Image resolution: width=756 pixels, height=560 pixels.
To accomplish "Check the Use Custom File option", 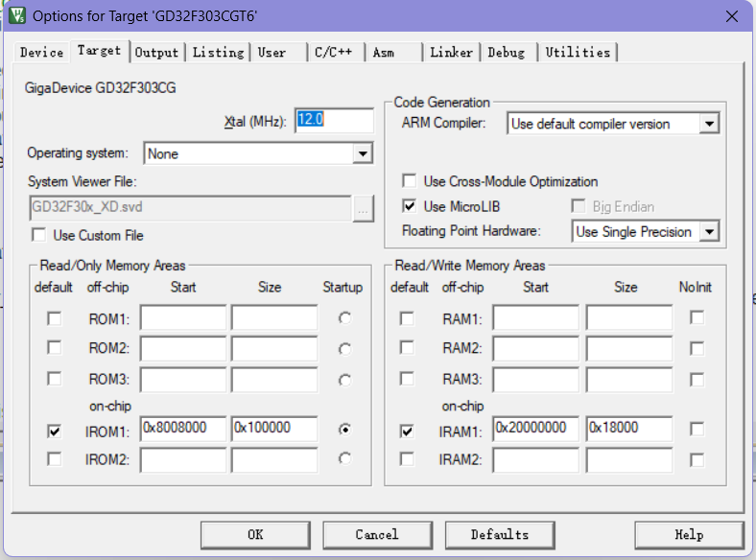I will pos(39,235).
